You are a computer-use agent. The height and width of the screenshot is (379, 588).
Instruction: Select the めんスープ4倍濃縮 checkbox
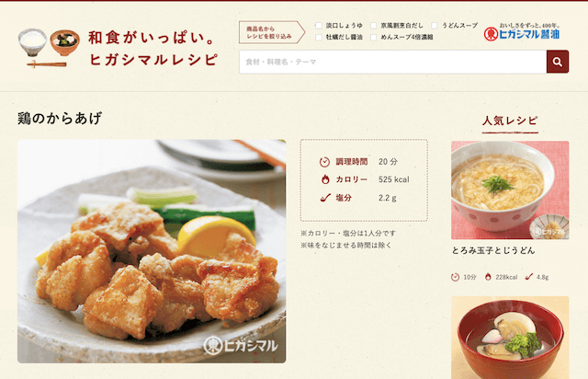[374, 37]
